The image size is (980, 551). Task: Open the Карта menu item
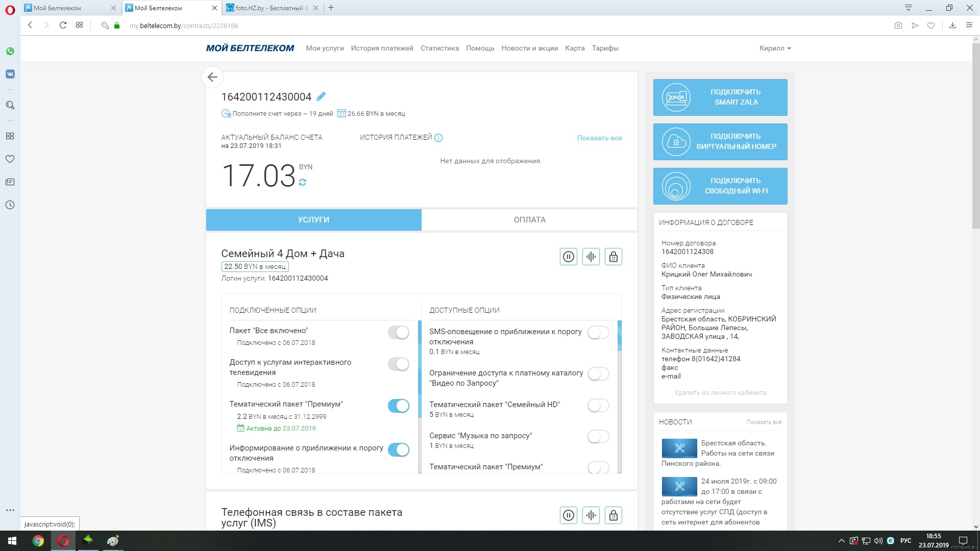pyautogui.click(x=575, y=48)
